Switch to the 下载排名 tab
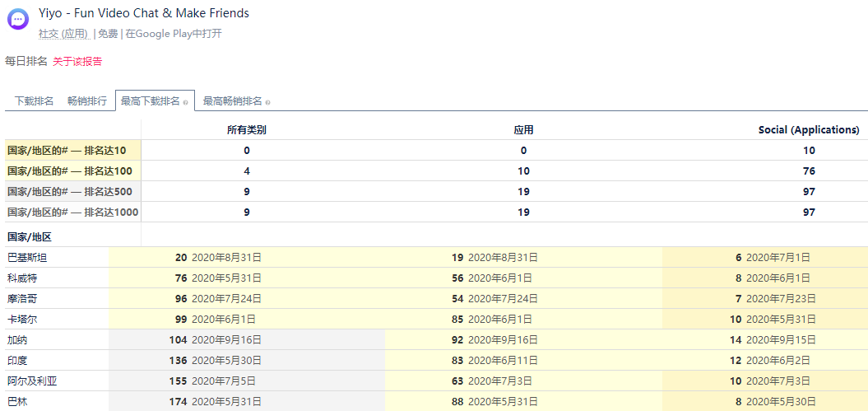Screen dimensions: 868x411 point(34,101)
